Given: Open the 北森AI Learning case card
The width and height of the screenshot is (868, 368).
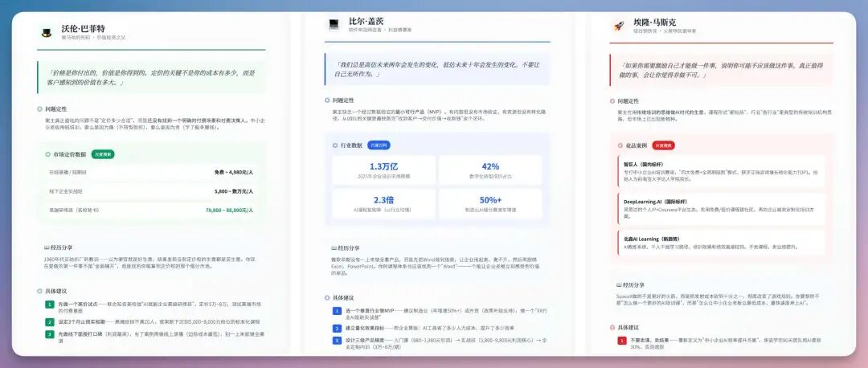Looking at the screenshot, I should [721, 243].
